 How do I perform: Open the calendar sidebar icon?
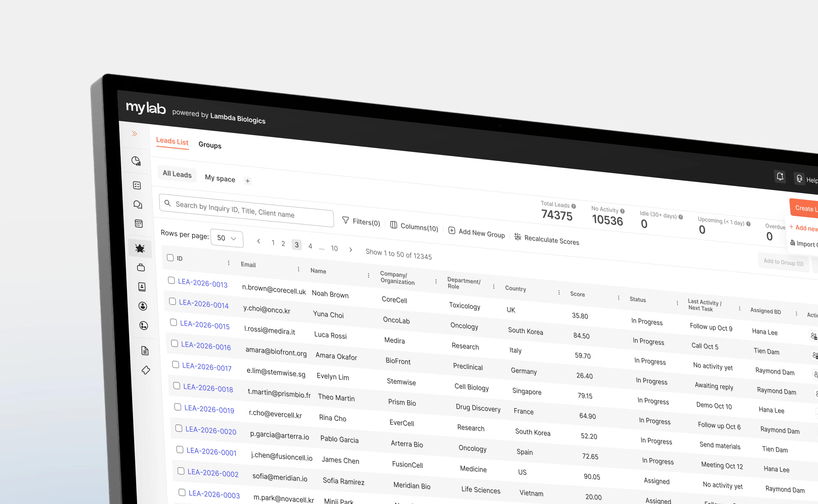click(x=139, y=224)
